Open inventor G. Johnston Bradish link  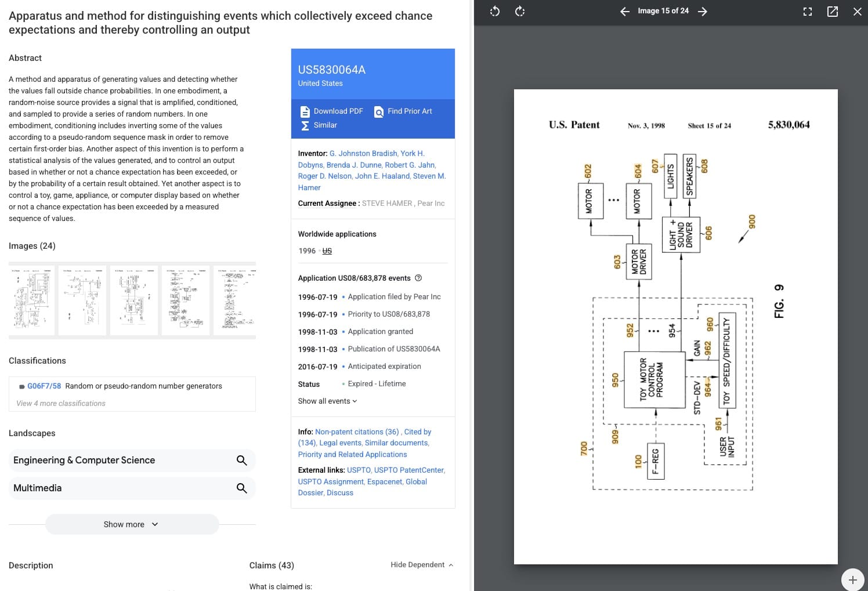(x=363, y=153)
